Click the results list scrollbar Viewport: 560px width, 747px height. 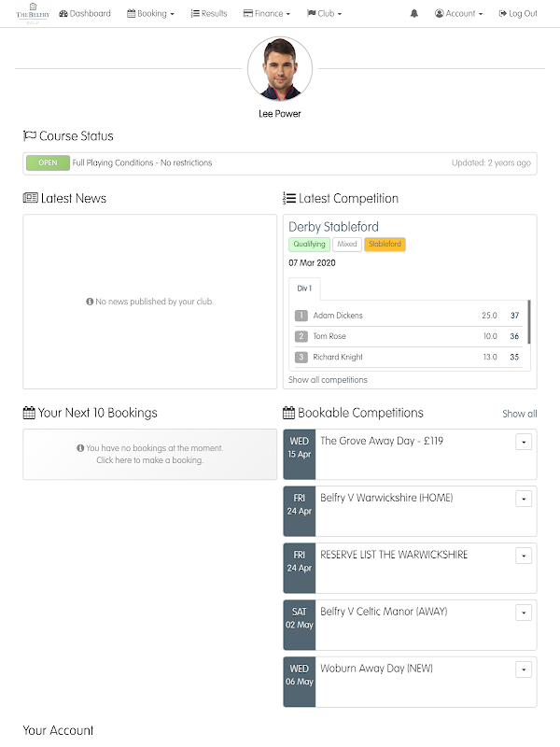(529, 322)
